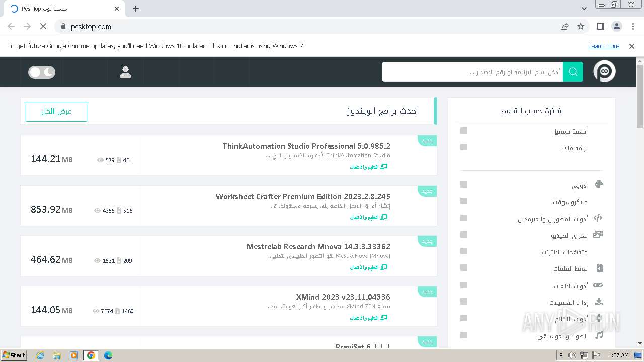Open Chrome side panel icon
Image resolution: width=644 pixels, height=362 pixels.
tap(601, 26)
